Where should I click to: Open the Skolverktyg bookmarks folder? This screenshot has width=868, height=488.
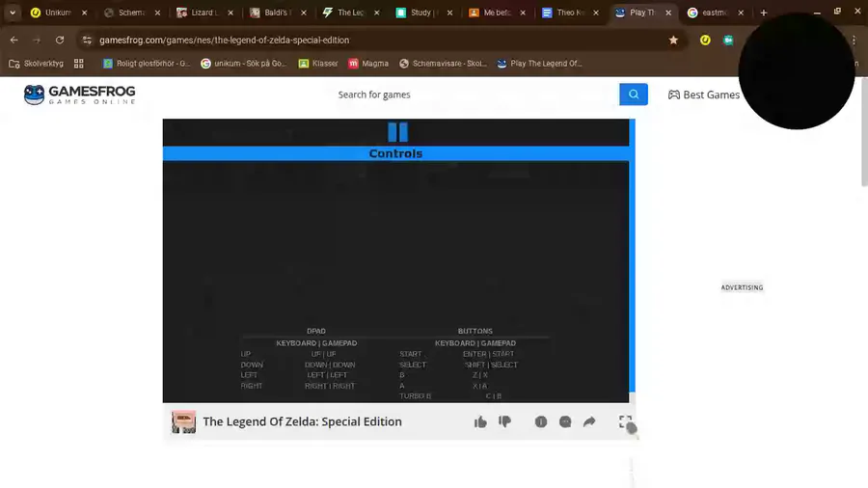pyautogui.click(x=36, y=64)
